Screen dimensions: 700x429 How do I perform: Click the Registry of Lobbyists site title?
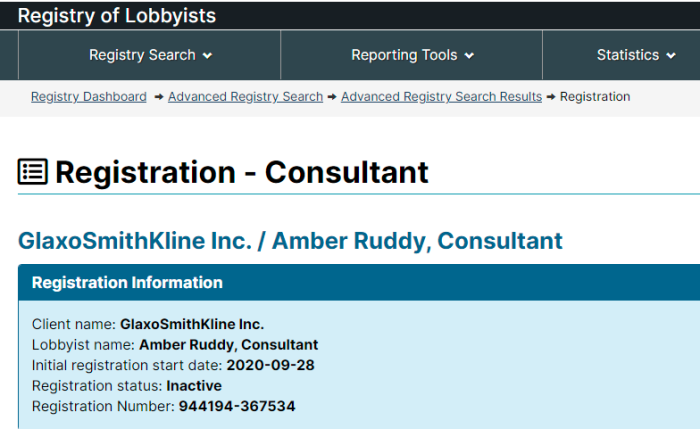pyautogui.click(x=117, y=16)
